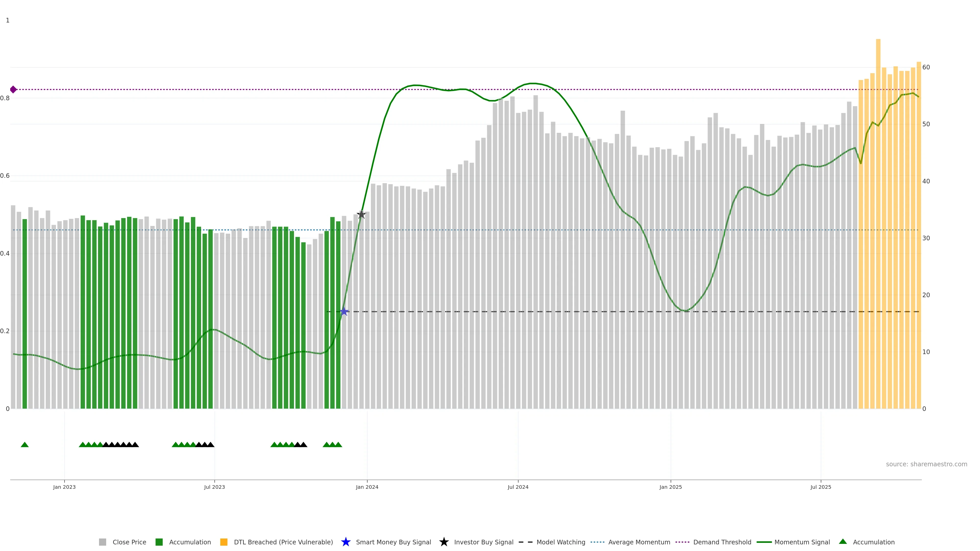
Task: Hide DTL Breached (Price Vulnerable) series
Action: tap(283, 542)
